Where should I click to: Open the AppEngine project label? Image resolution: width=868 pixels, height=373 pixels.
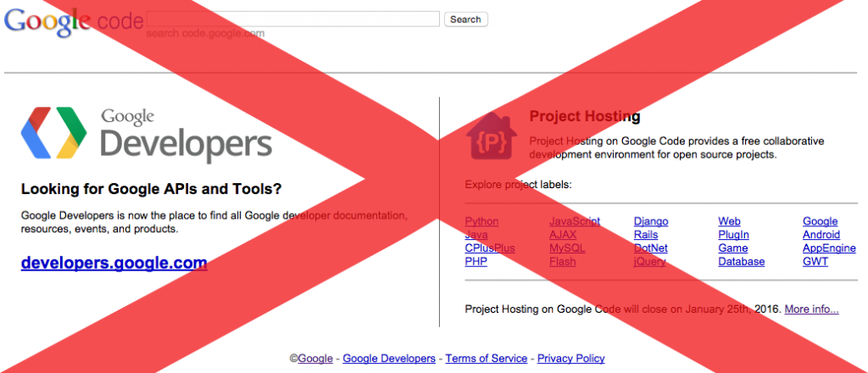829,248
